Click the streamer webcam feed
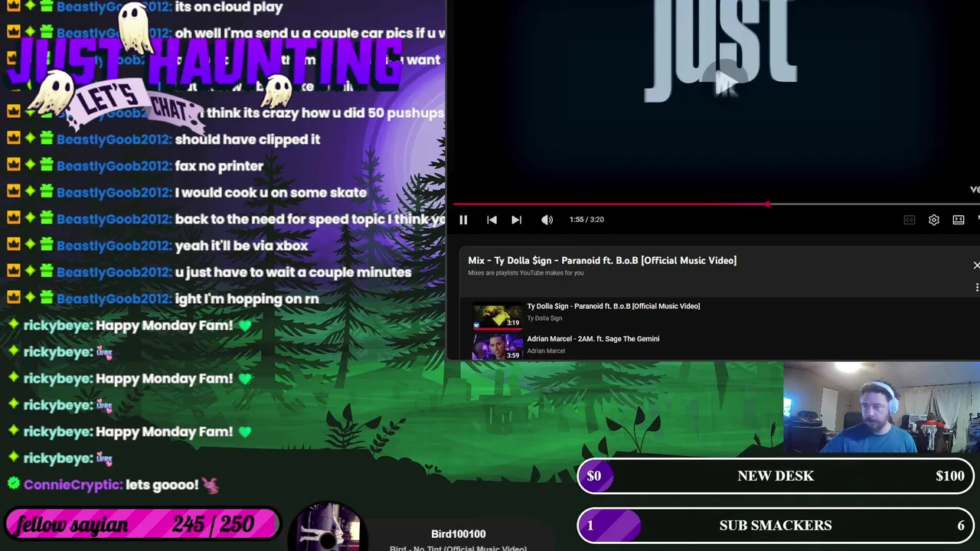This screenshot has width=980, height=551. 882,408
